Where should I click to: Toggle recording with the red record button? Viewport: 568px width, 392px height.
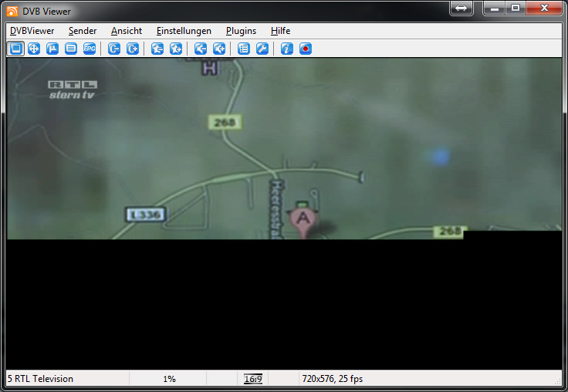tap(306, 49)
